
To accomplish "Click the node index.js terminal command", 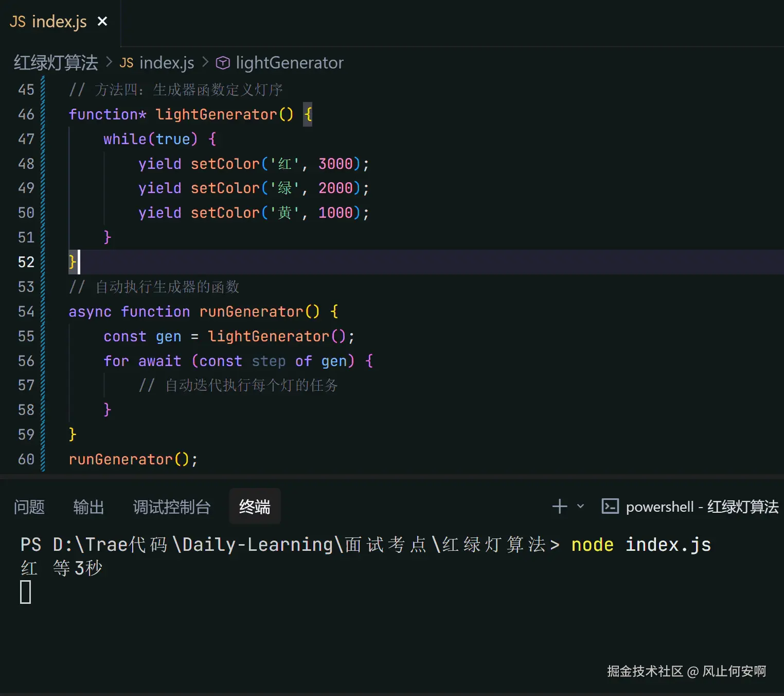I will click(641, 545).
